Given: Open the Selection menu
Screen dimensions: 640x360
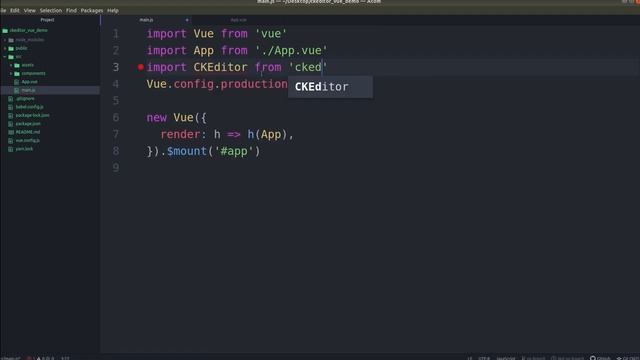Looking at the screenshot, I should click(x=51, y=11).
